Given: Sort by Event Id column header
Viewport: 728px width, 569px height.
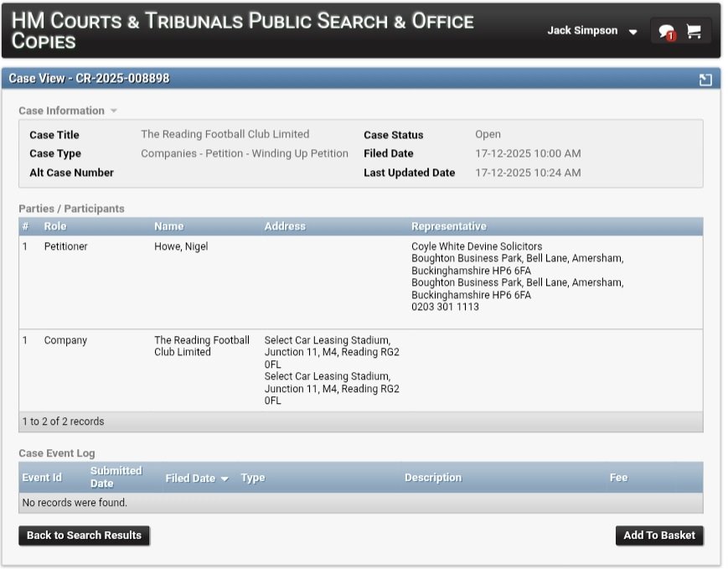Looking at the screenshot, I should point(42,478).
